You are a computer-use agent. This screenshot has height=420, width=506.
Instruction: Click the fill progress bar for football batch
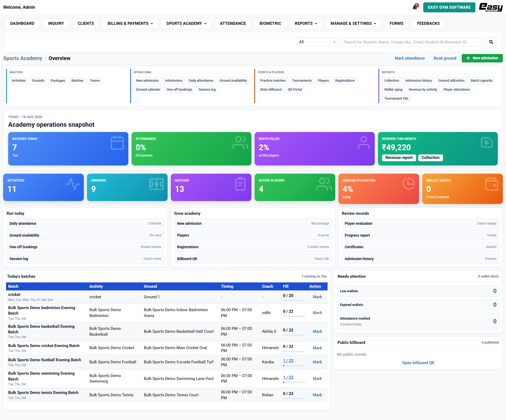[294, 366]
